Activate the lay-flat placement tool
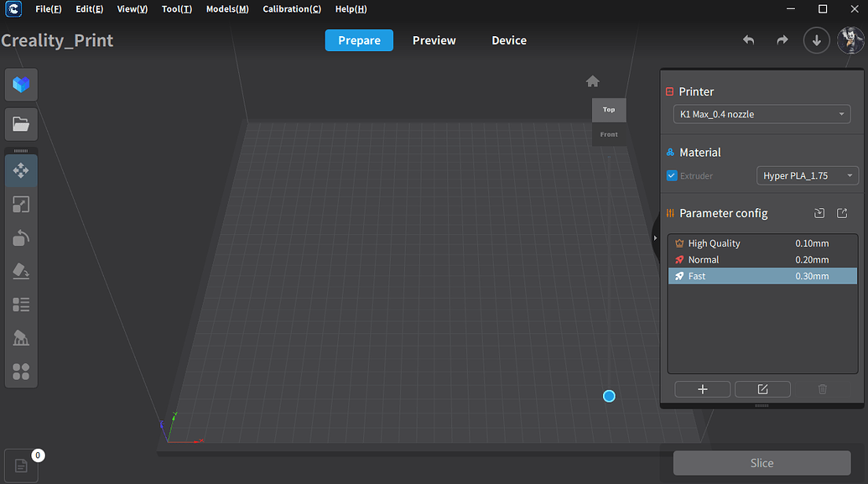The height and width of the screenshot is (484, 868). pyautogui.click(x=20, y=270)
